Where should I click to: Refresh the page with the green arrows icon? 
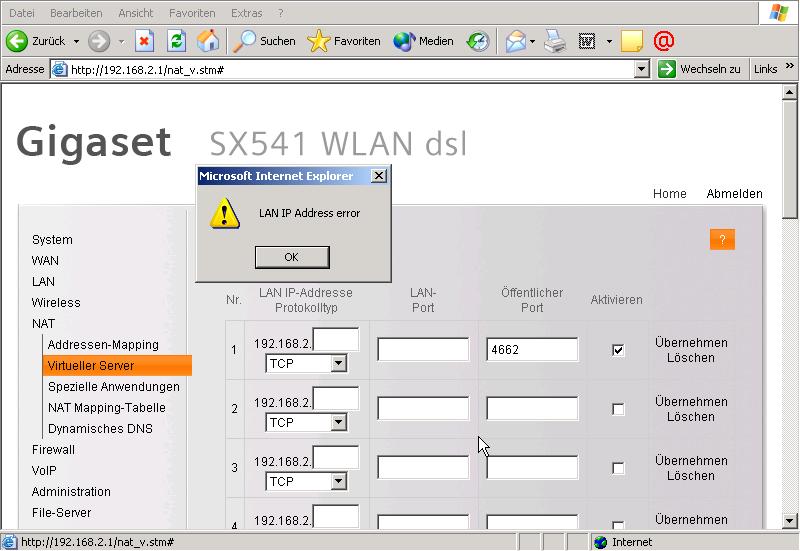(x=177, y=41)
